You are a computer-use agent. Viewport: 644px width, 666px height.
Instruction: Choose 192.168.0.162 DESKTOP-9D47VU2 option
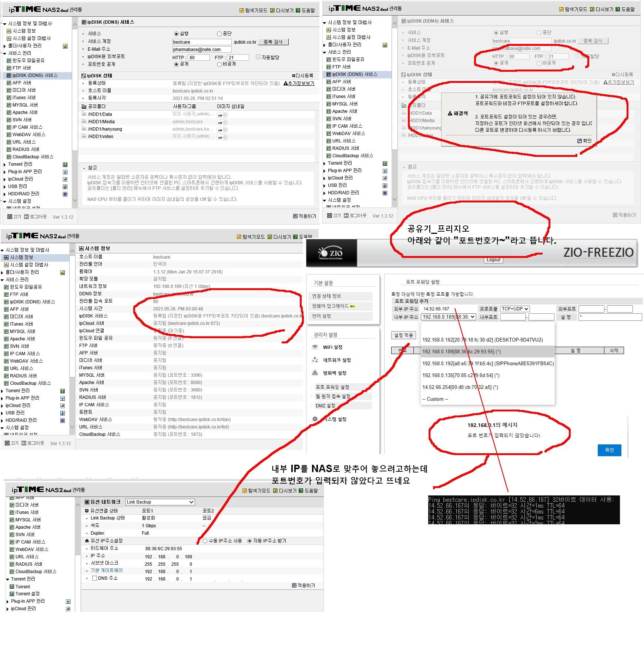(x=487, y=340)
